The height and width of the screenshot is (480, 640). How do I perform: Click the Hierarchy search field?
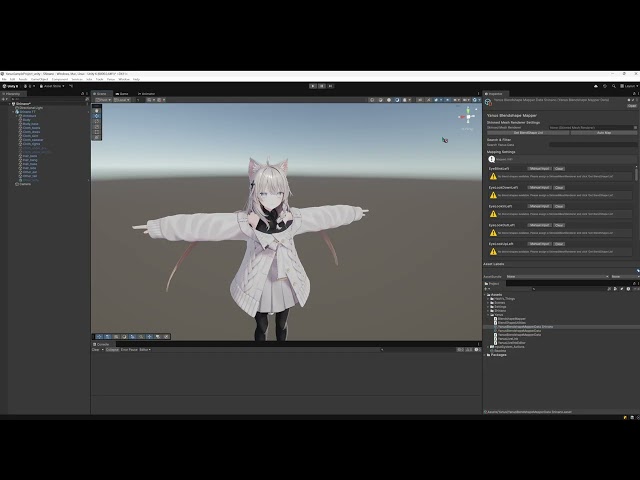[48, 99]
